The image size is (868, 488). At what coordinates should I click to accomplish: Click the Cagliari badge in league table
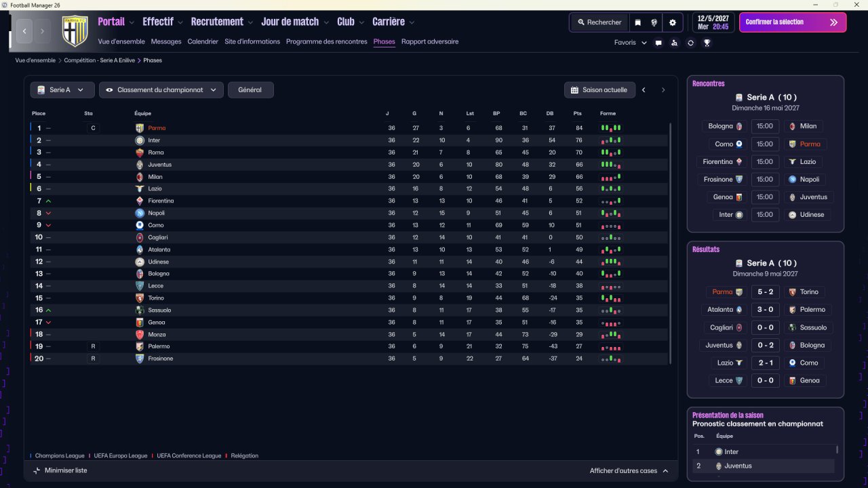tap(140, 237)
